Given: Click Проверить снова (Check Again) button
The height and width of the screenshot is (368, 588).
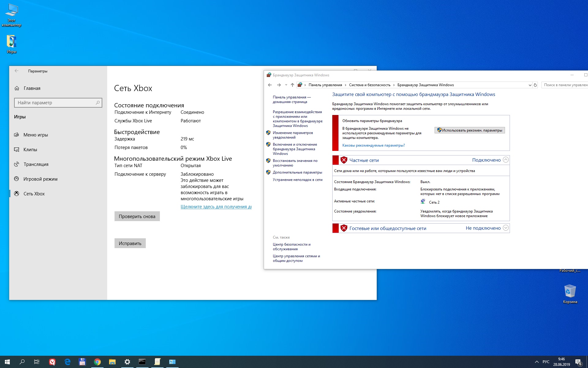Looking at the screenshot, I should (x=137, y=216).
